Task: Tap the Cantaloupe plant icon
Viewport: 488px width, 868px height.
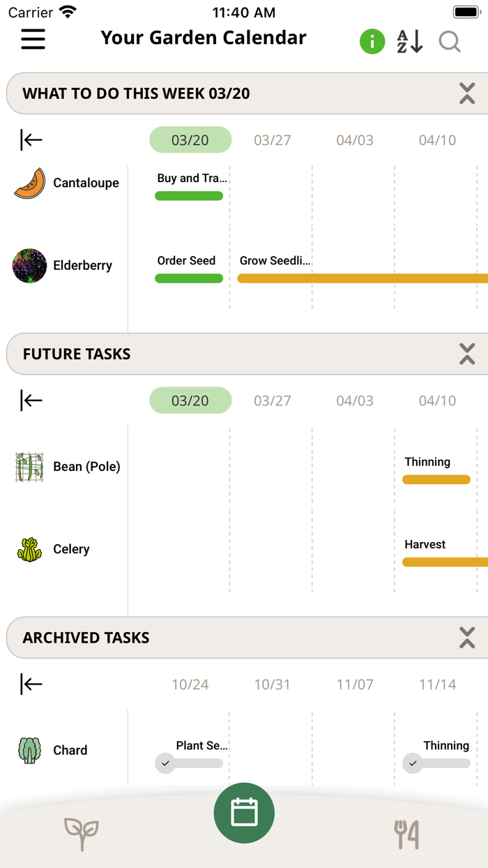Action: [x=29, y=183]
